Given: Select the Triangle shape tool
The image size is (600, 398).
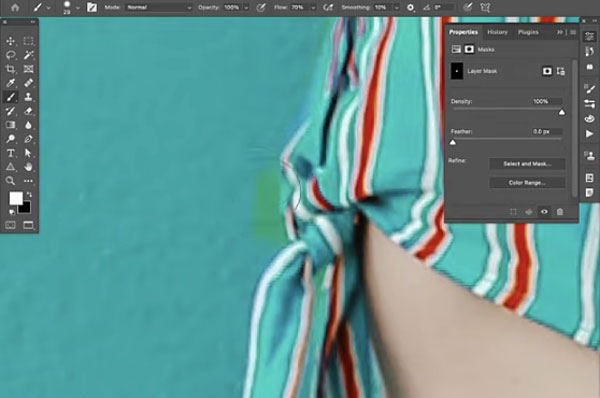Looking at the screenshot, I should [x=10, y=167].
